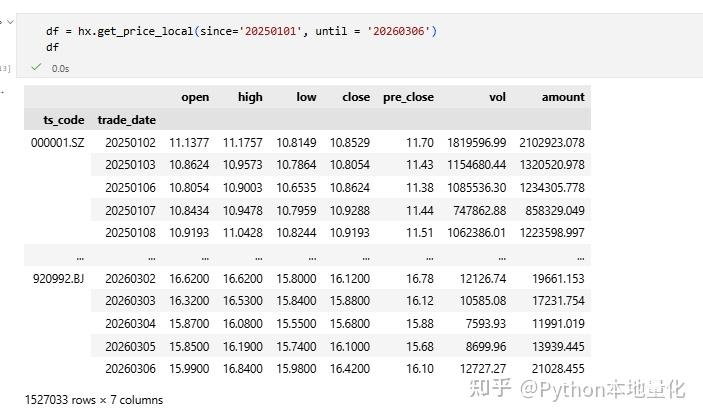Place cursor on the second-line df statement

[x=52, y=46]
